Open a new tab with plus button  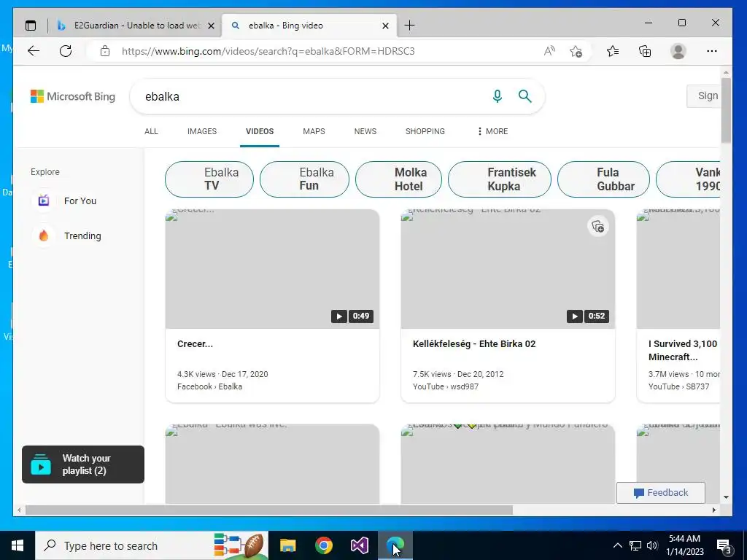click(x=409, y=26)
